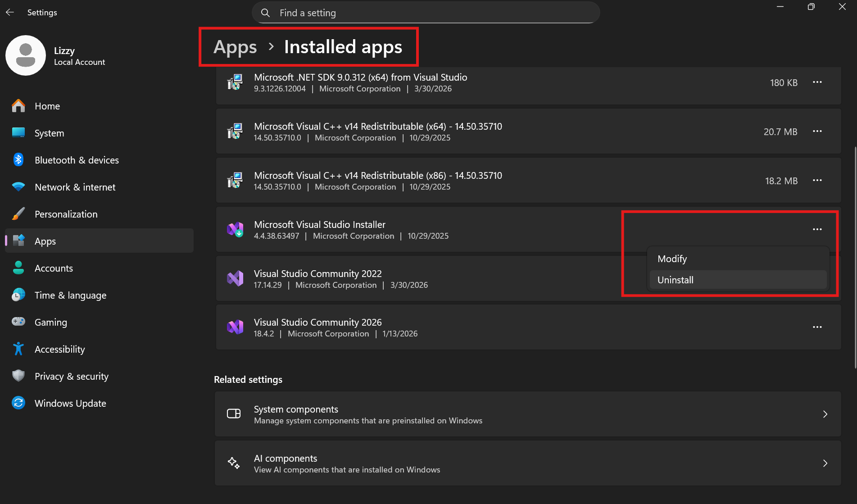The image size is (857, 504).
Task: Click the Visual Studio Community 2026 icon
Action: [x=235, y=327]
